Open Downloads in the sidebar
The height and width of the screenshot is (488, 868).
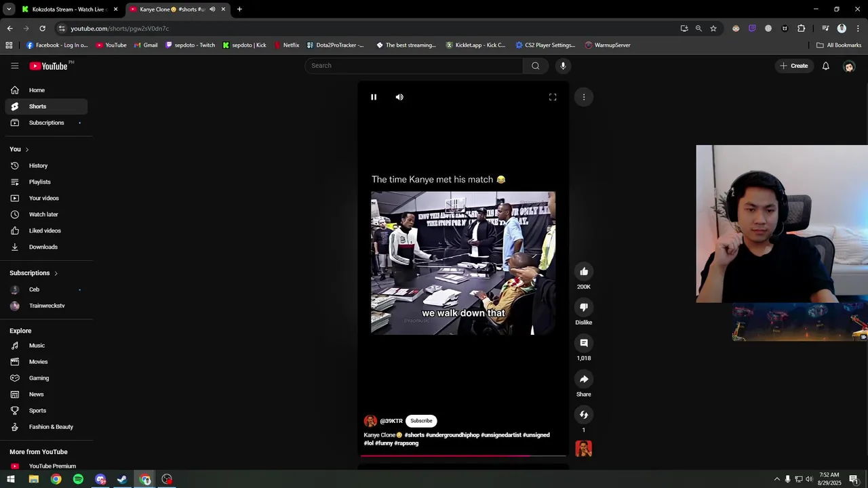tap(46, 247)
